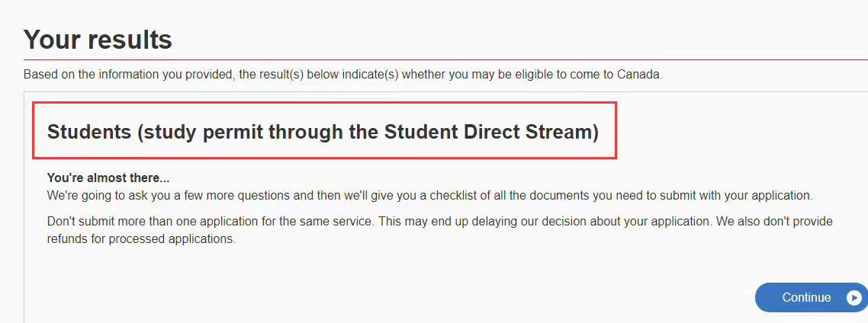Click the words "Student Direct Stream)"

click(491, 133)
